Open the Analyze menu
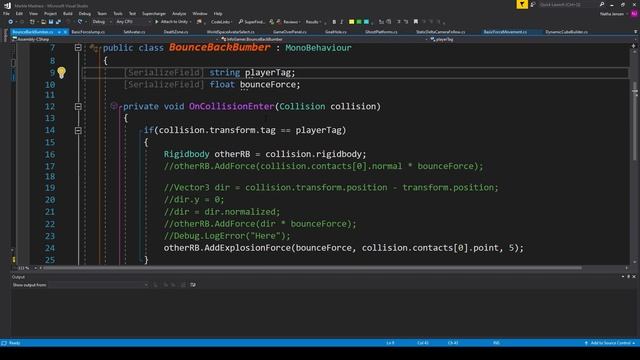Viewport: 640px width, 360px height. tap(179, 13)
